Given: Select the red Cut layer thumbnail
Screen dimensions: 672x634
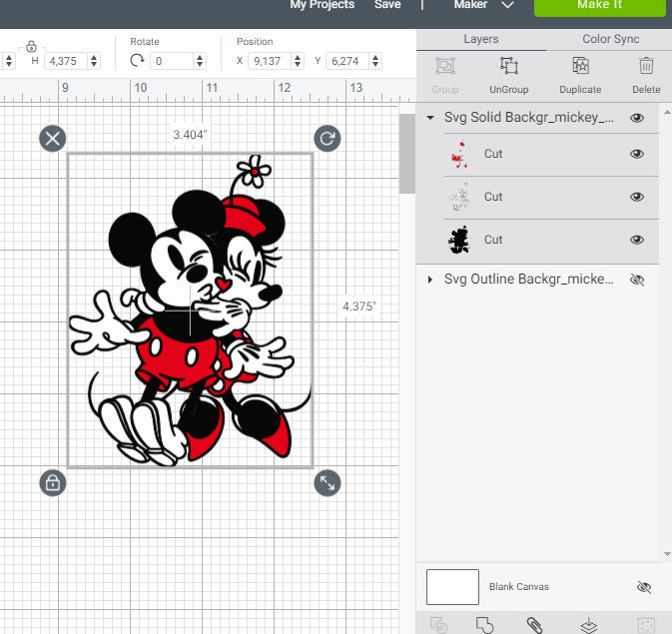Looking at the screenshot, I should pyautogui.click(x=459, y=155).
